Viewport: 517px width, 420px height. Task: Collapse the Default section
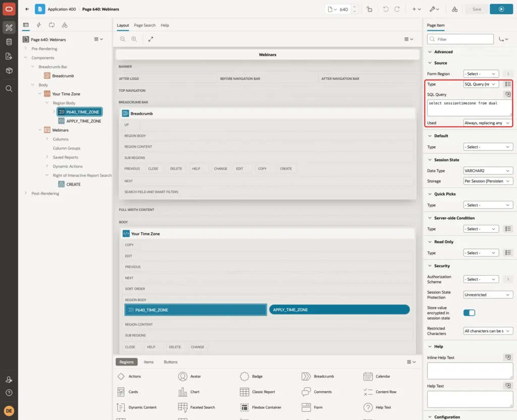(430, 136)
